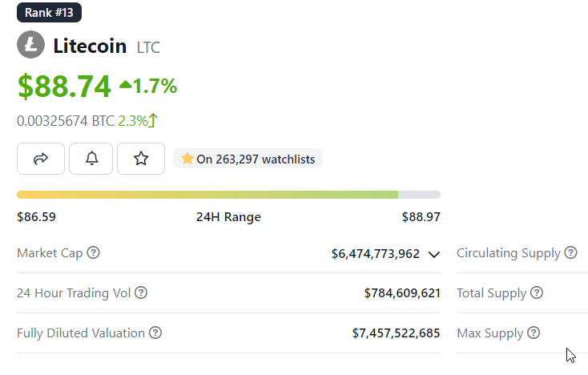The height and width of the screenshot is (375, 588).
Task: Click the 24H Range label
Action: [229, 217]
